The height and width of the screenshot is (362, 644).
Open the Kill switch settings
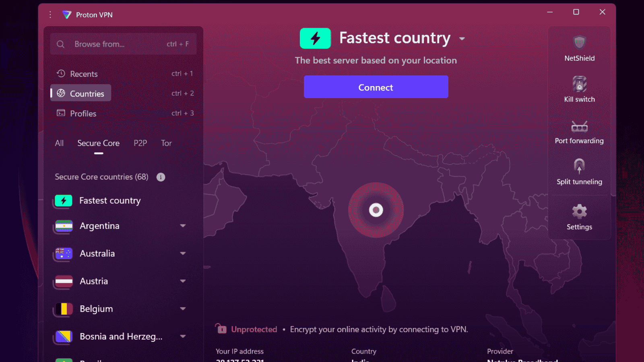pos(579,89)
